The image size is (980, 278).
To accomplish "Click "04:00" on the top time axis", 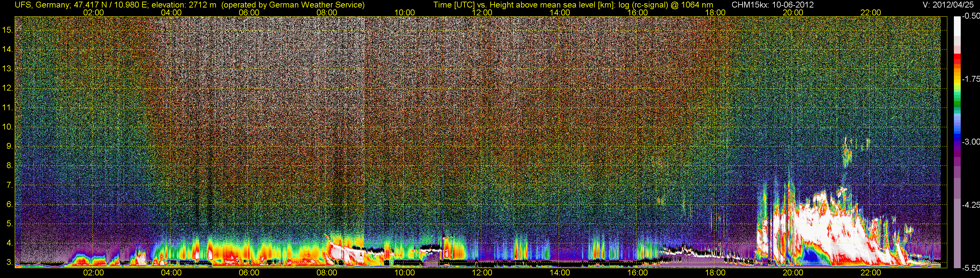I will point(171,12).
